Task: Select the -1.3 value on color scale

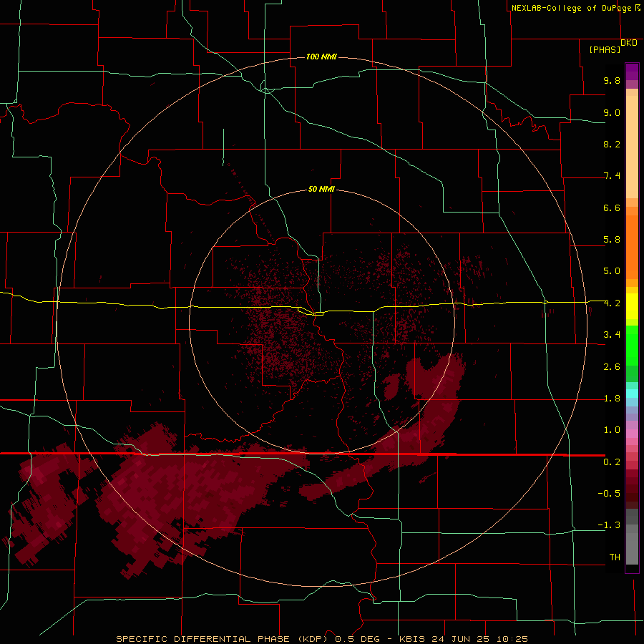Action: pyautogui.click(x=609, y=525)
